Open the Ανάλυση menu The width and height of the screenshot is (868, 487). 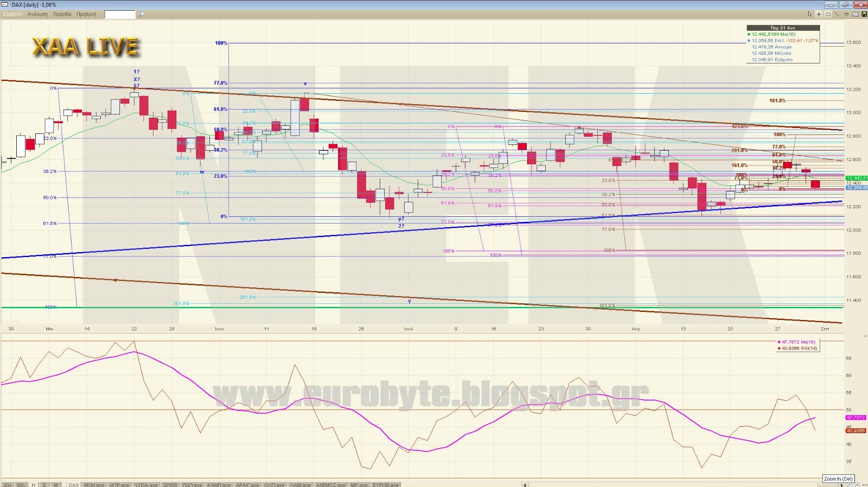[x=37, y=14]
